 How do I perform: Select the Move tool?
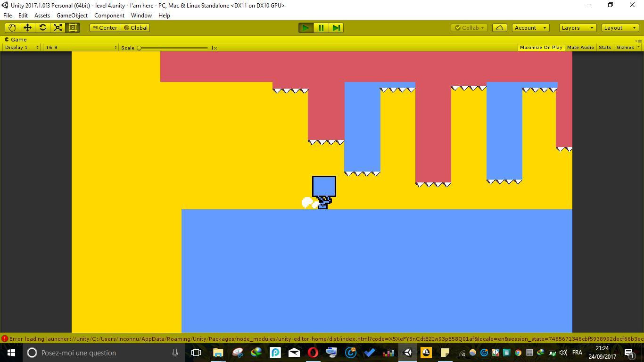point(27,28)
